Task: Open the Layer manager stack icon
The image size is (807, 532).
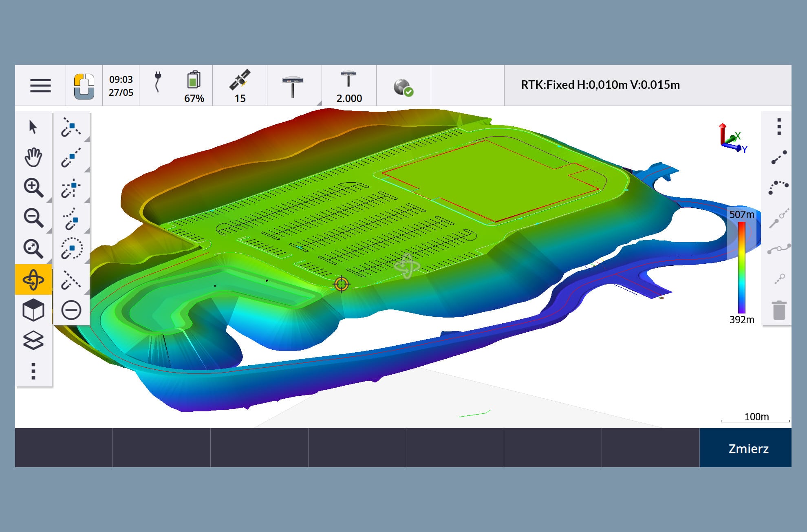Action: 33,340
